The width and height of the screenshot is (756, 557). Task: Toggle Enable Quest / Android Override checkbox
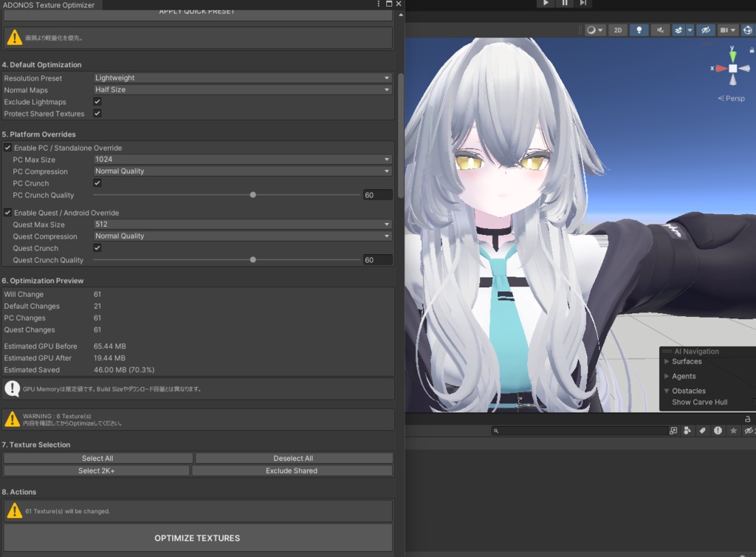[x=7, y=212]
